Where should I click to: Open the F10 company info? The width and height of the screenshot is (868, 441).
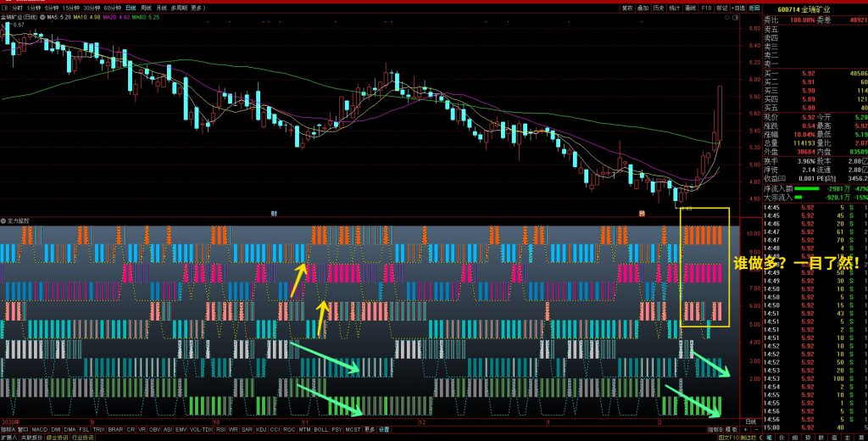click(x=706, y=7)
